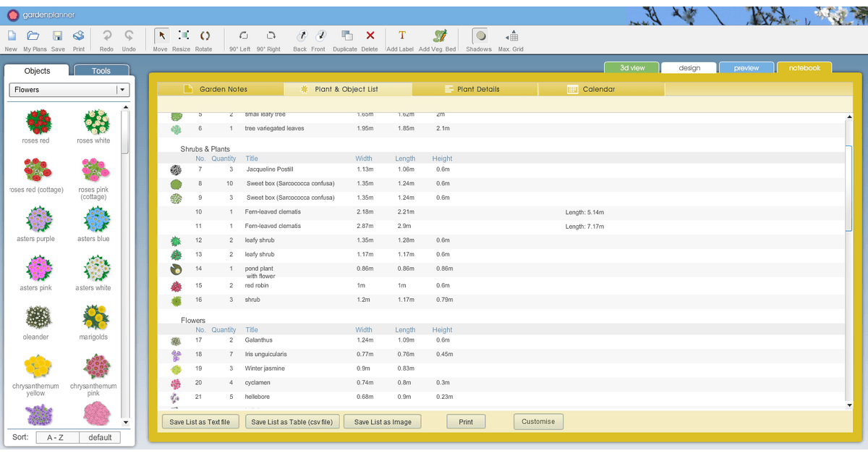Image resolution: width=868 pixels, height=456 pixels.
Task: Click the Save toolbar icon
Action: [x=58, y=36]
